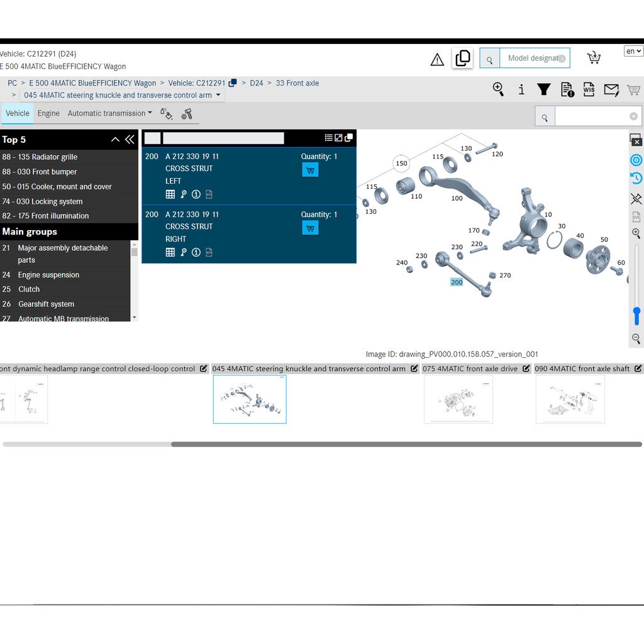
Task: Open the info circle for CROSS STRUT RIGHT
Action: 196,252
